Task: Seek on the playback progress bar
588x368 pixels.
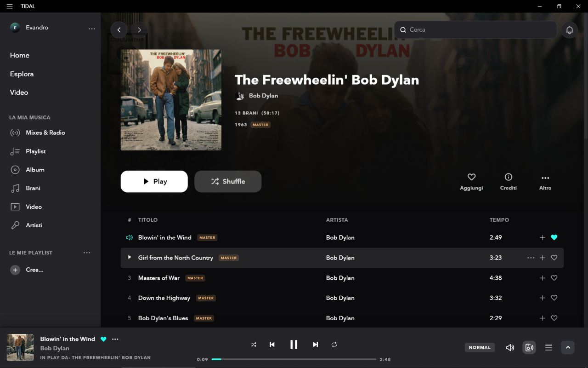Action: point(294,359)
